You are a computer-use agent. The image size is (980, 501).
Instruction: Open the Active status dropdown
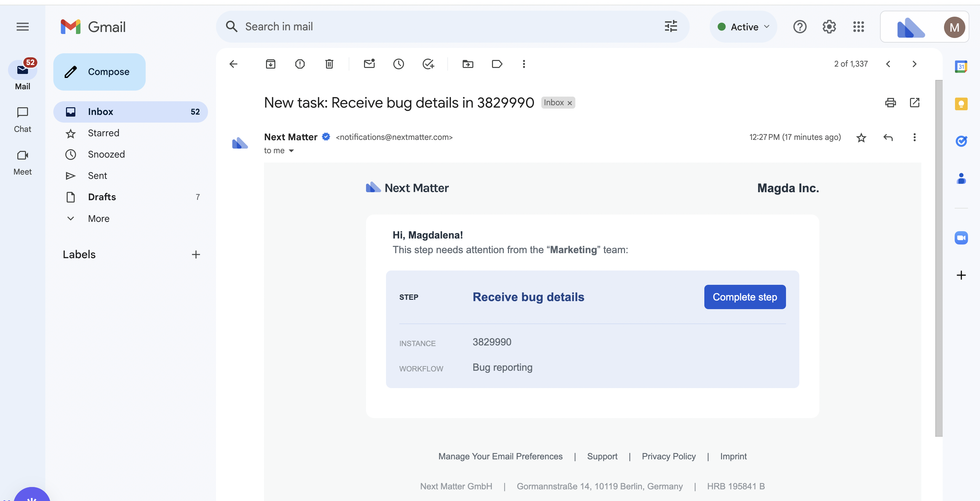coord(743,27)
